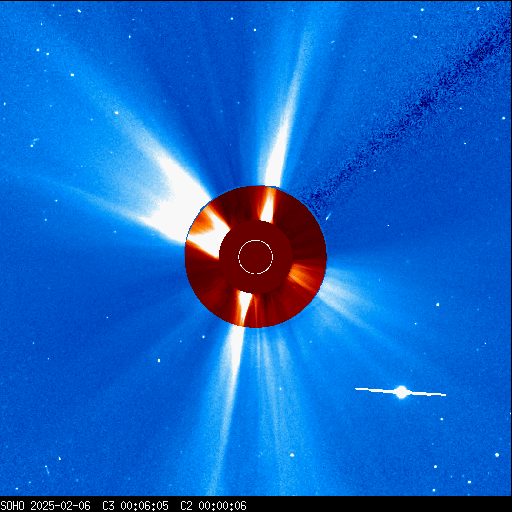The width and height of the screenshot is (512, 512).
Task: Click the white solar limb circle outline
Action: 256,257
